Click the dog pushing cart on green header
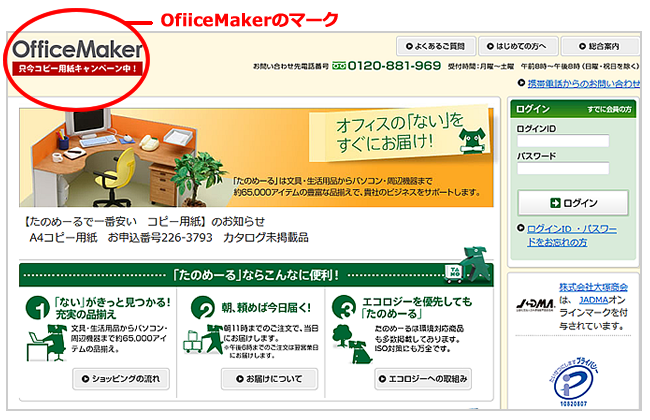Viewport: 650px width, 420px height. click(468, 265)
